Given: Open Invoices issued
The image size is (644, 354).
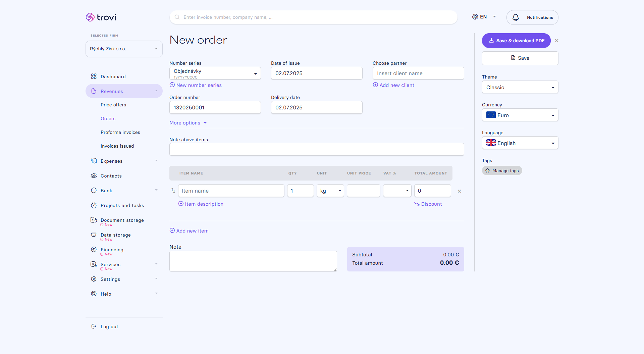Looking at the screenshot, I should pyautogui.click(x=117, y=146).
